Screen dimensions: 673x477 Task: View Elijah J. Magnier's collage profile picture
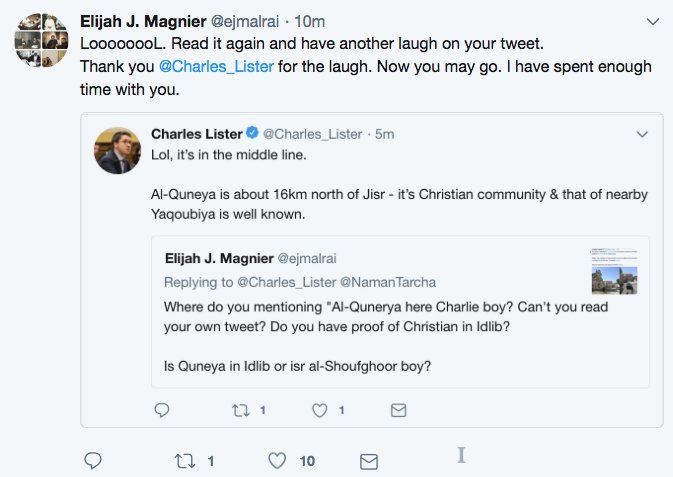(41, 40)
